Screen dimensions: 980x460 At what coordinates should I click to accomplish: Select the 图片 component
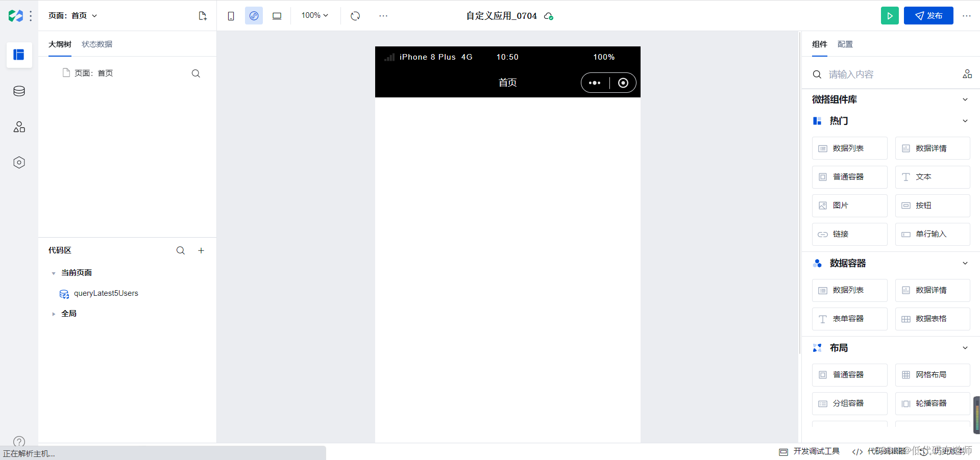[850, 206]
